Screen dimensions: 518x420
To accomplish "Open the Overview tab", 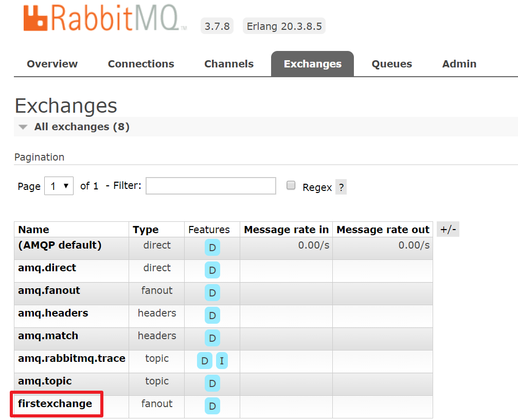I will pos(52,64).
